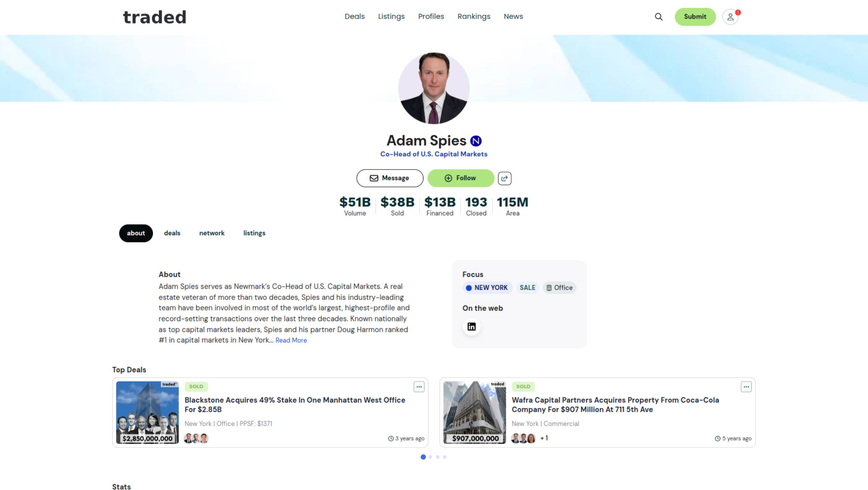The image size is (868, 490).
Task: Click broker avatars on Wafra deal card
Action: pos(523,439)
